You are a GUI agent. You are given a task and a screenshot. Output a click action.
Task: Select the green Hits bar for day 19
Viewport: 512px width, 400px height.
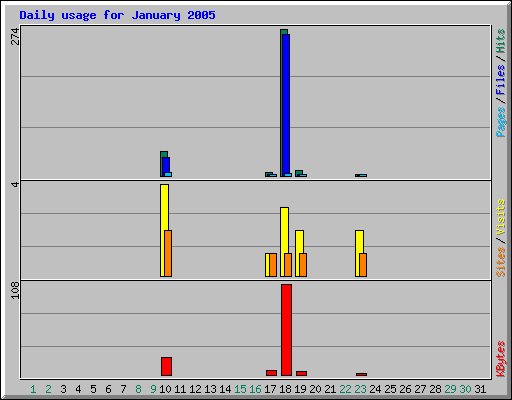299,172
